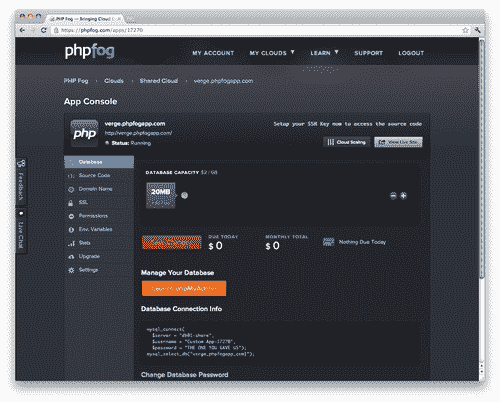Open the http://verge.phpfogapp.com/ link
Viewport: 500px width, 402px height.
point(138,133)
